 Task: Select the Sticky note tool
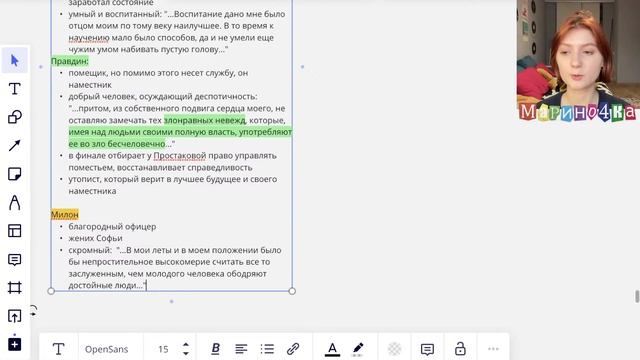coord(15,174)
